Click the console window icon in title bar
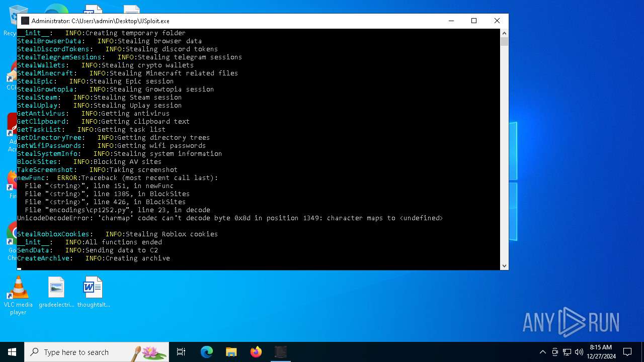The image size is (644, 362). pyautogui.click(x=25, y=21)
